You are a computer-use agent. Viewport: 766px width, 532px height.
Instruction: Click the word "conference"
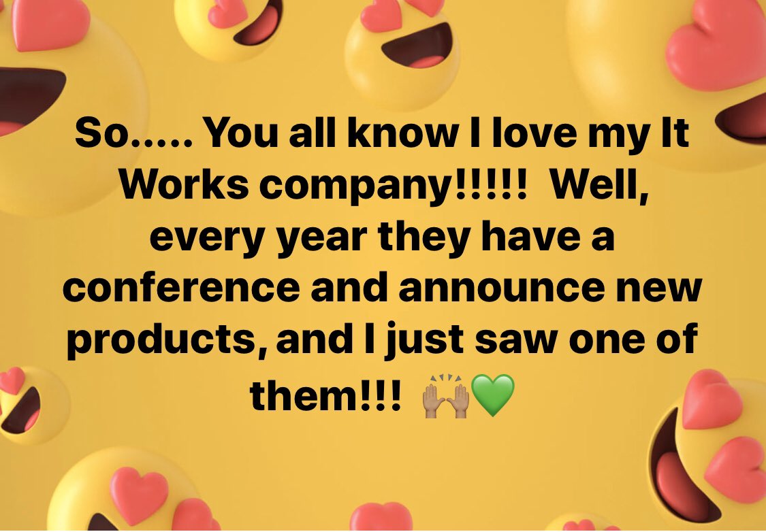[x=181, y=289]
